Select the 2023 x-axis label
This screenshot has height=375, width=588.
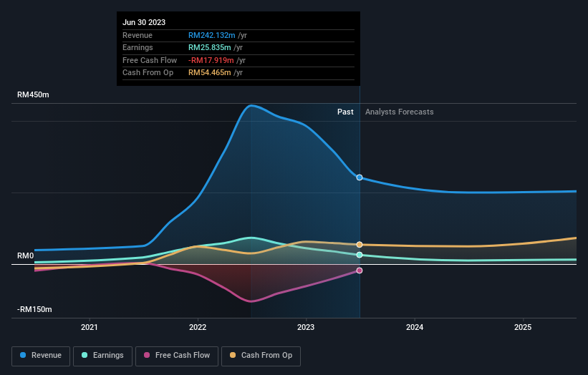(306, 328)
